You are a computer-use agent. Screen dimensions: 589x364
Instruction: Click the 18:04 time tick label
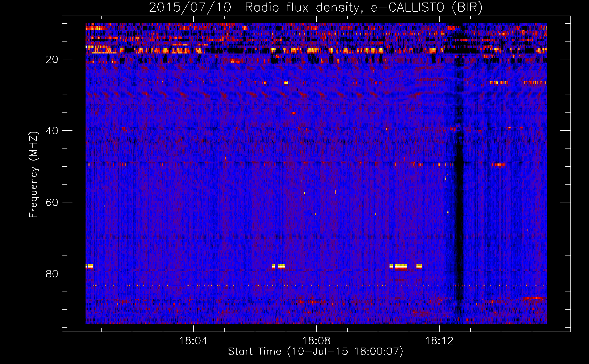point(193,341)
